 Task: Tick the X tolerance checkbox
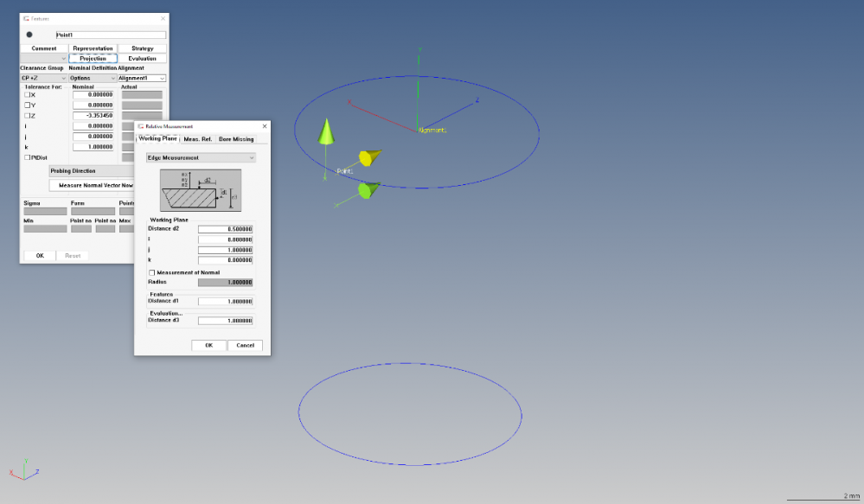27,95
